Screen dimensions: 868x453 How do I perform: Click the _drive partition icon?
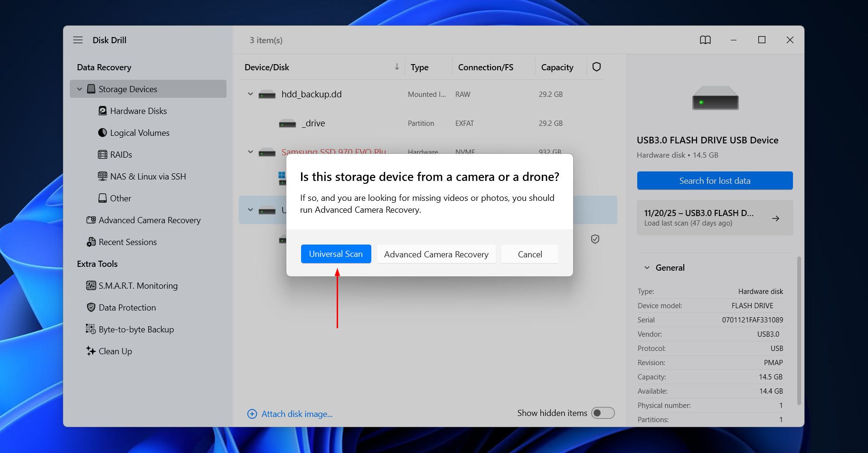(x=287, y=123)
